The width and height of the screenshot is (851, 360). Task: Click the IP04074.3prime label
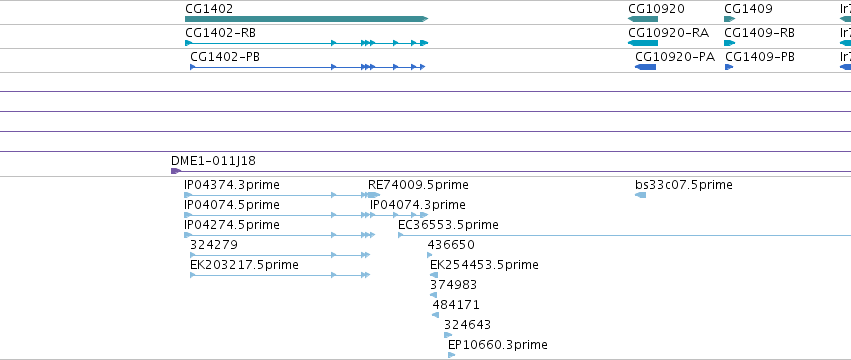click(x=418, y=205)
